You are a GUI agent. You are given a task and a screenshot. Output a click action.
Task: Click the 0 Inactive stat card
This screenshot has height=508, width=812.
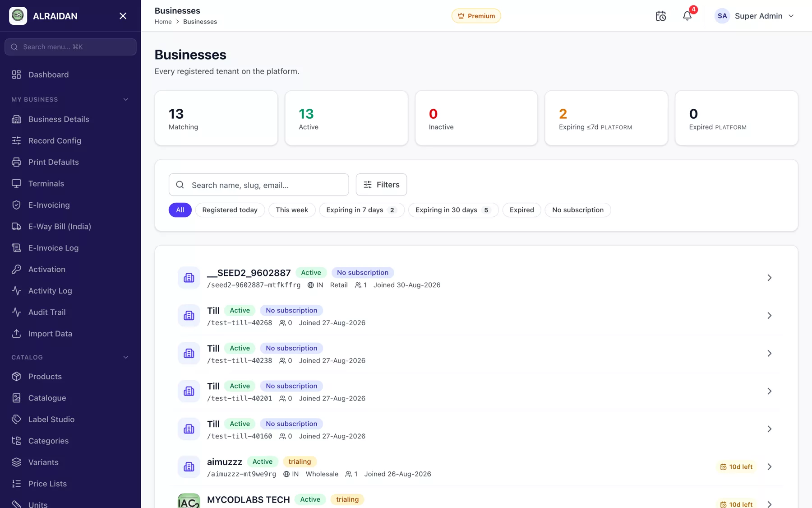(x=476, y=118)
